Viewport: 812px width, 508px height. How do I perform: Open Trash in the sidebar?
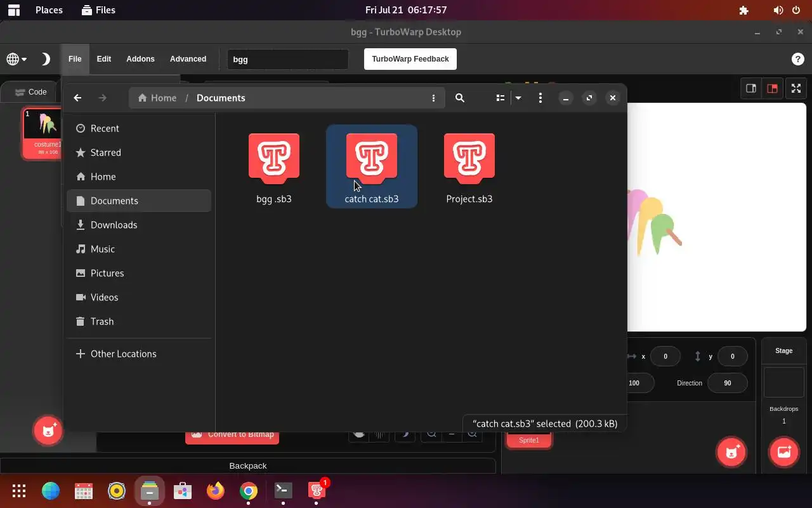tap(139, 321)
